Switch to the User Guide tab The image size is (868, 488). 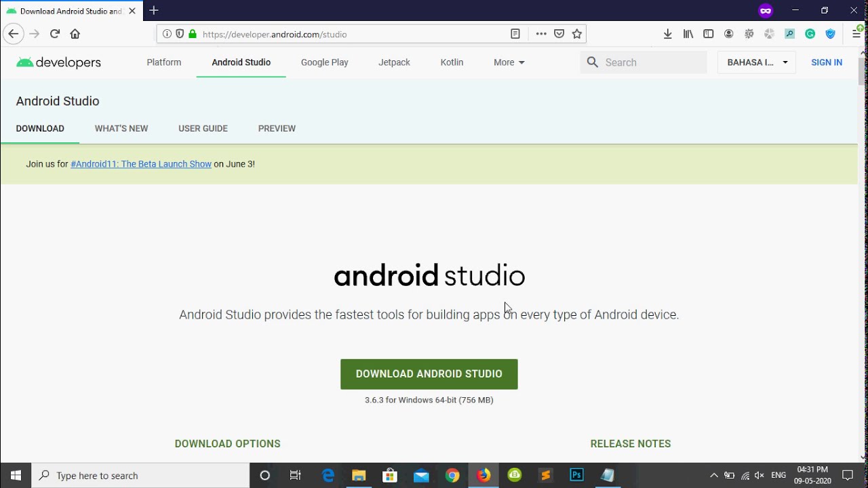203,128
